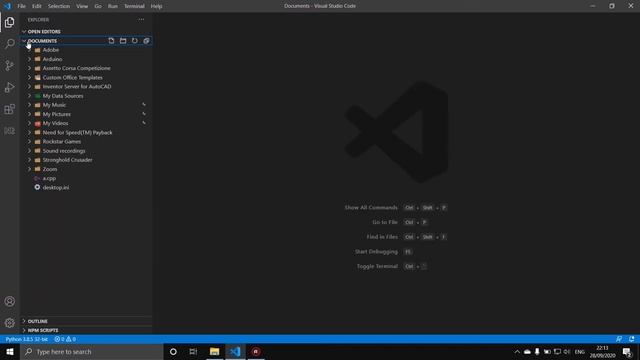This screenshot has width=640, height=360.
Task: Open the Edit menu
Action: pyautogui.click(x=37, y=6)
